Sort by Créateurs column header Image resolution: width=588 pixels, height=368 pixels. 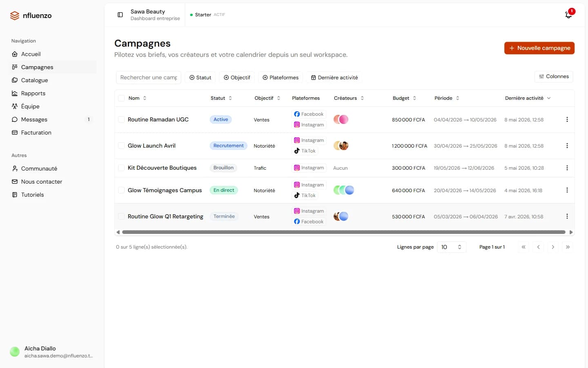[x=349, y=98]
